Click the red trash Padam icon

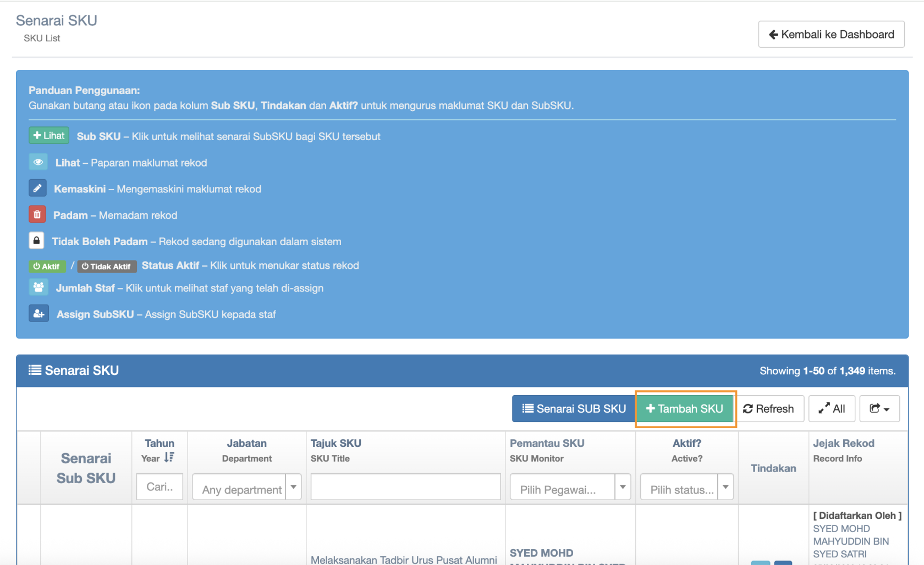[x=37, y=214]
